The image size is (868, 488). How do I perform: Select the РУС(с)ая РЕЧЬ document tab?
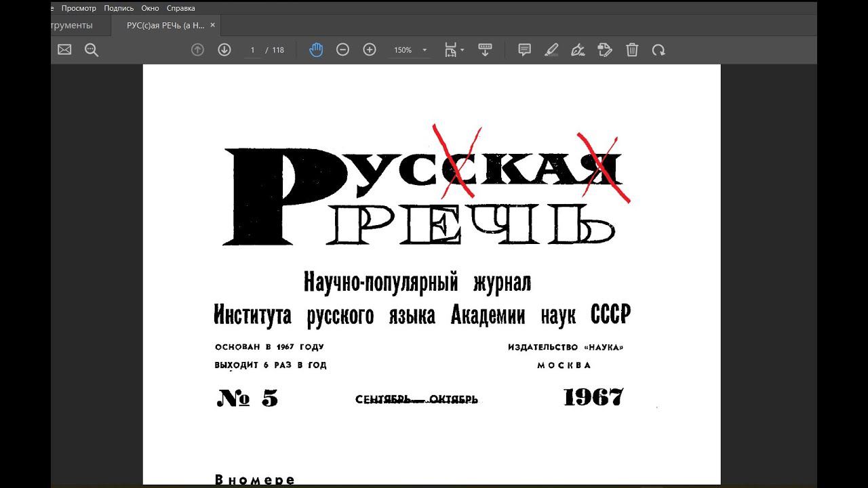[165, 25]
